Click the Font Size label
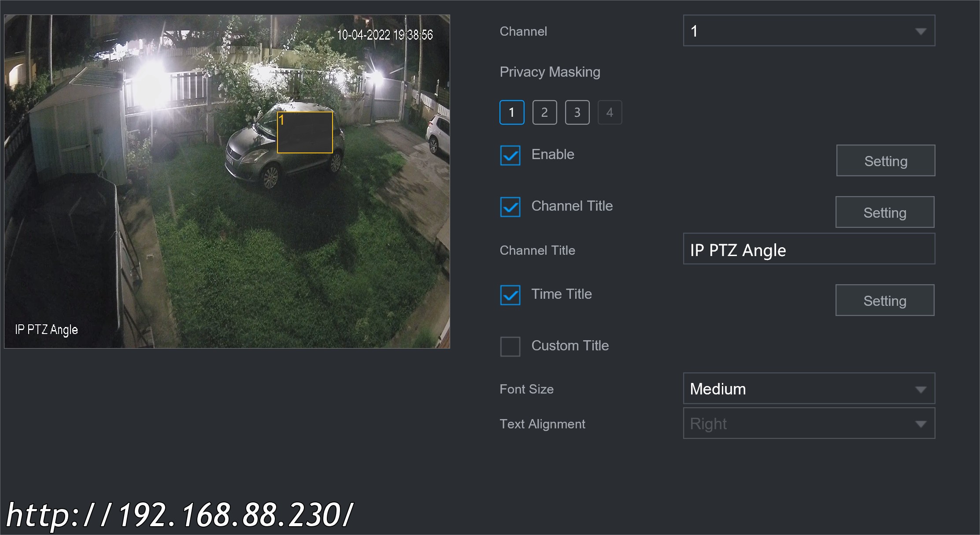This screenshot has width=980, height=535. tap(526, 389)
